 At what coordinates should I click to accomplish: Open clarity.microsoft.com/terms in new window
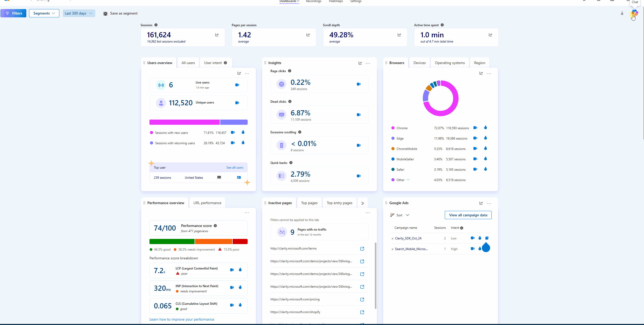[x=362, y=249]
